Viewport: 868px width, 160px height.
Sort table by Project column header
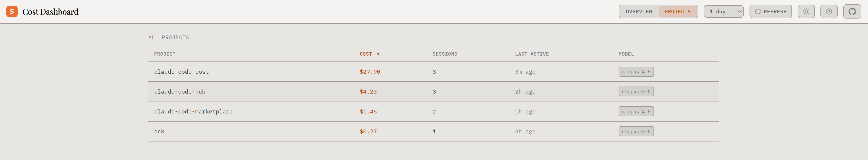(x=164, y=54)
